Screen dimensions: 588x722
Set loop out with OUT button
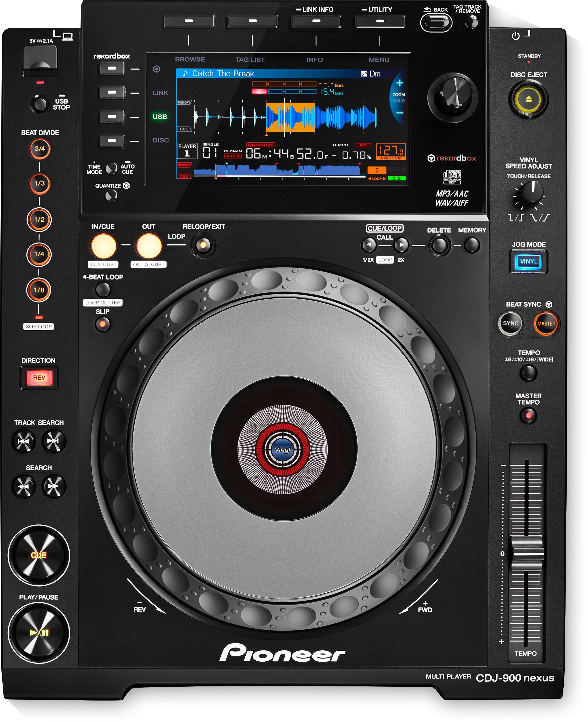[x=149, y=246]
